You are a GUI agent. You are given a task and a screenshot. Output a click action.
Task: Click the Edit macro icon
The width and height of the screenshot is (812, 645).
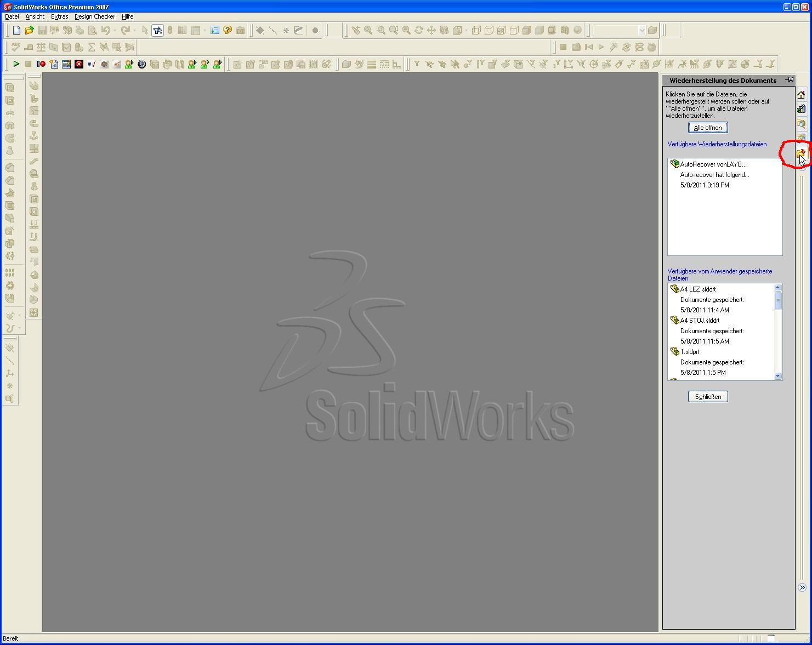(x=66, y=64)
